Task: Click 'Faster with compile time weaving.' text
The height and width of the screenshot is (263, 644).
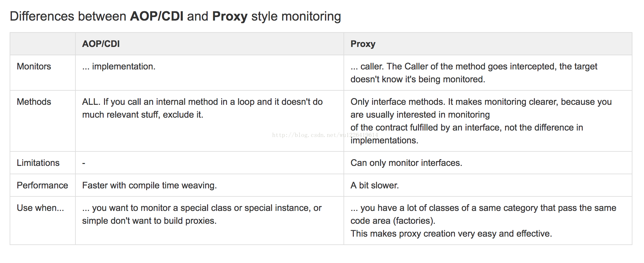Action: tap(149, 185)
